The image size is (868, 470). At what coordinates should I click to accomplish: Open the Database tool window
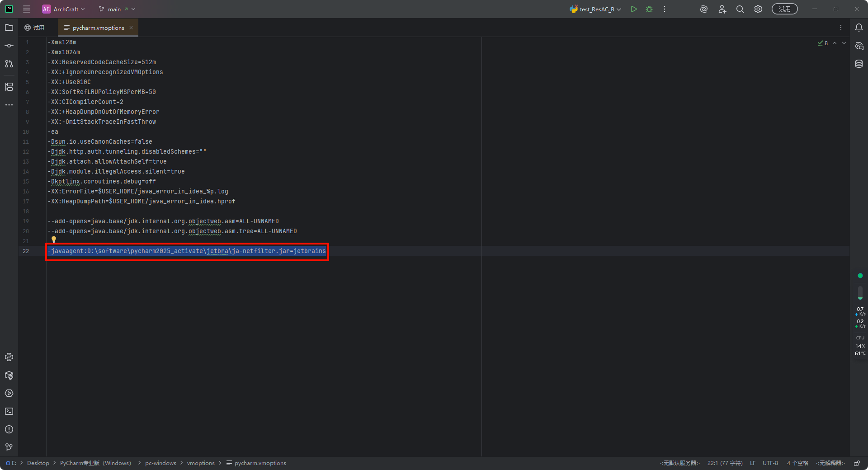pyautogui.click(x=859, y=64)
